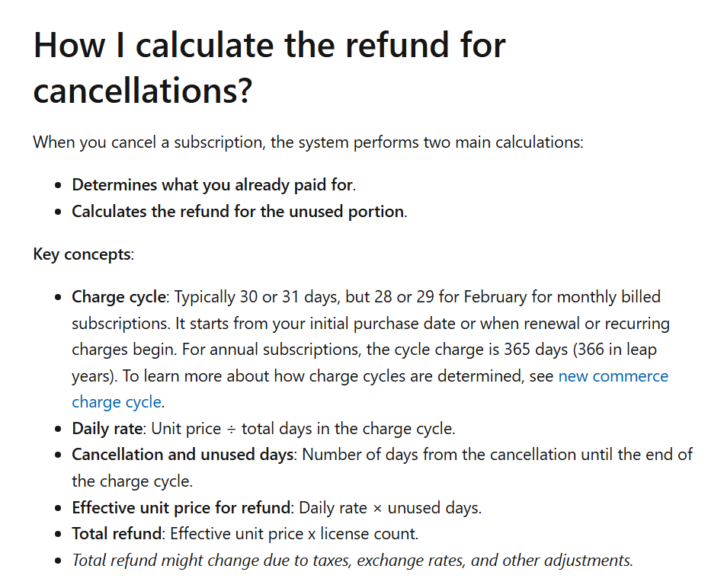Select the bold 'Total refund' term
724x588 pixels.
117,534
